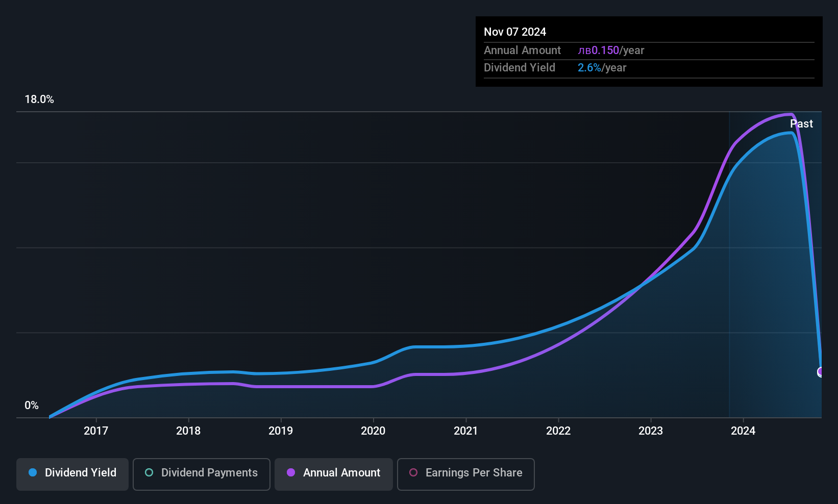
Task: Pick the 2020 year on the axis
Action: (x=373, y=431)
